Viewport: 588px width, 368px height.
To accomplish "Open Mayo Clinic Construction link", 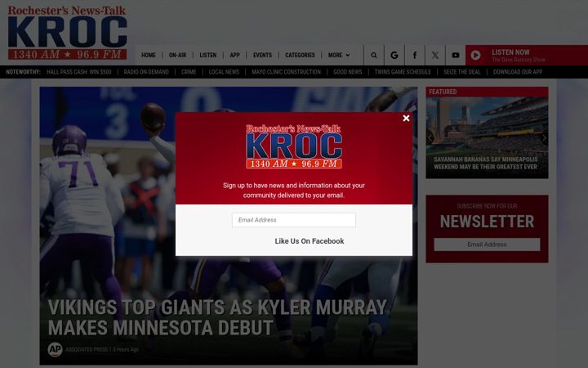I will 286,72.
